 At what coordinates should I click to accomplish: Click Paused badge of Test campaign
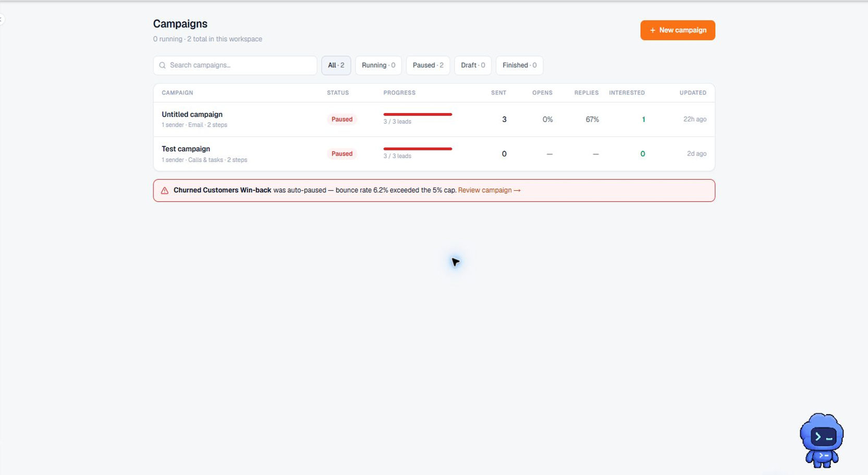[x=342, y=154]
